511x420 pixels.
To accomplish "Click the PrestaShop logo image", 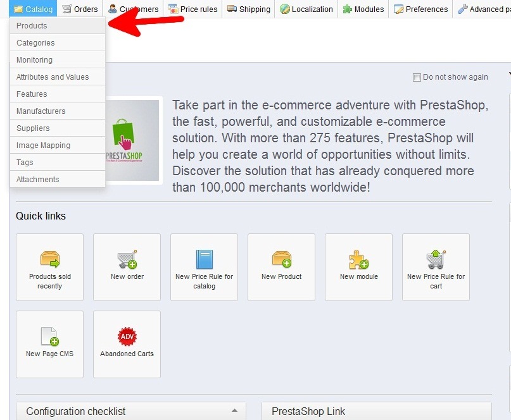I will 132,140.
